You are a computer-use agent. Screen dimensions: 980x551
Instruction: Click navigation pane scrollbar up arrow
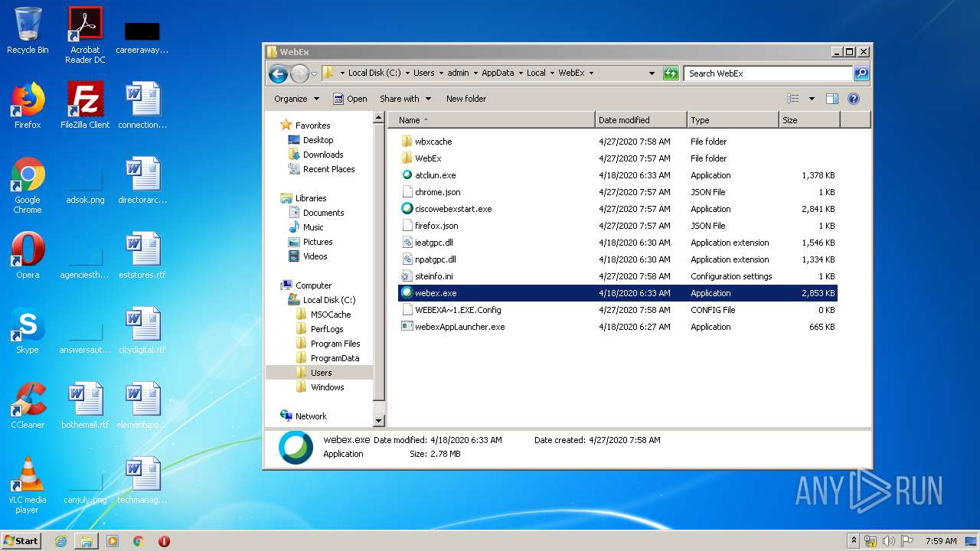[x=378, y=118]
